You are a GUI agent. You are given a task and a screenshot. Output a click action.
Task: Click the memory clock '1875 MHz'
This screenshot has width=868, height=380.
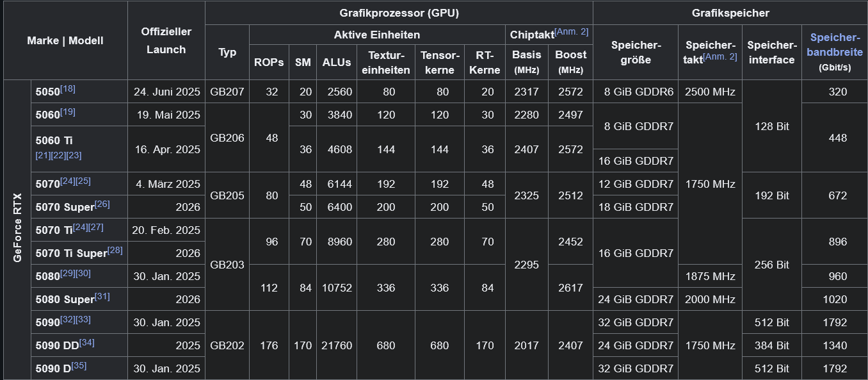tap(710, 276)
